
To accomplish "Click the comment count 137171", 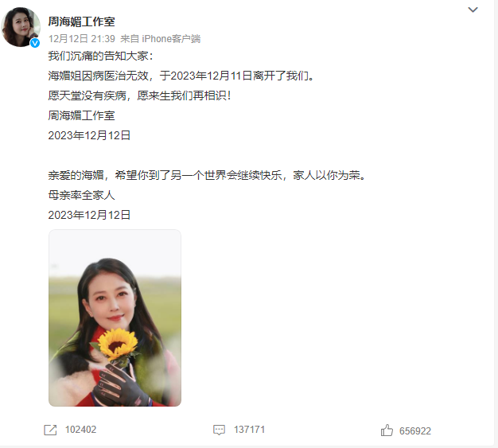I will pos(249,430).
